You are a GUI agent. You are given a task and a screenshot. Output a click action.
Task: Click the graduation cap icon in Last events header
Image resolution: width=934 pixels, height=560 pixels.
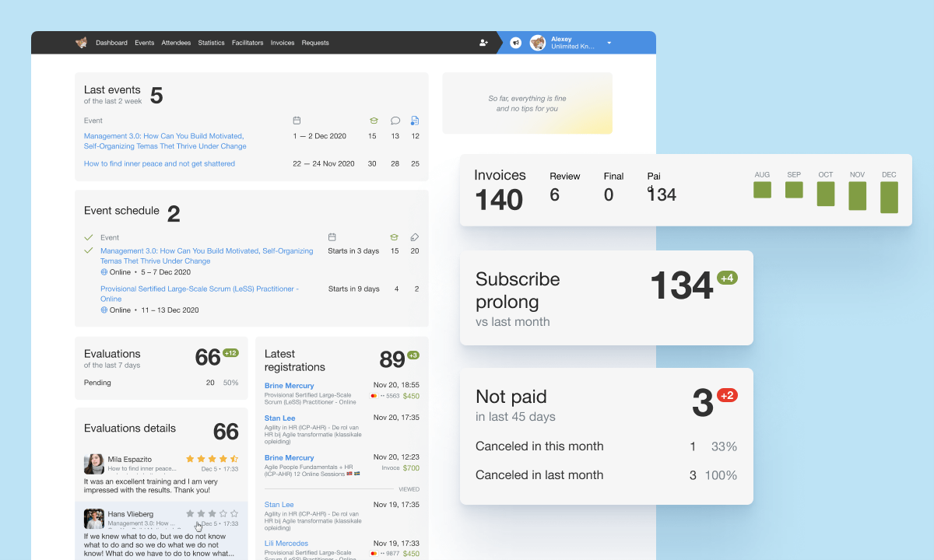point(373,121)
